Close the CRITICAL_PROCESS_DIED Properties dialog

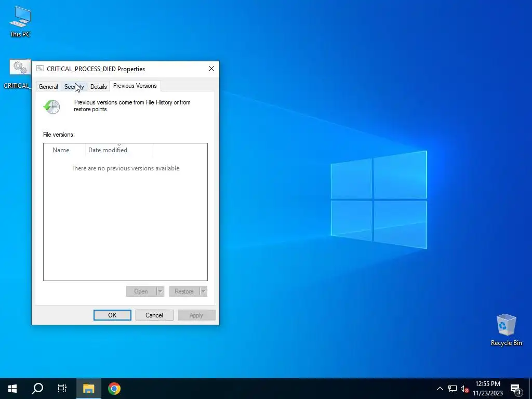click(211, 69)
